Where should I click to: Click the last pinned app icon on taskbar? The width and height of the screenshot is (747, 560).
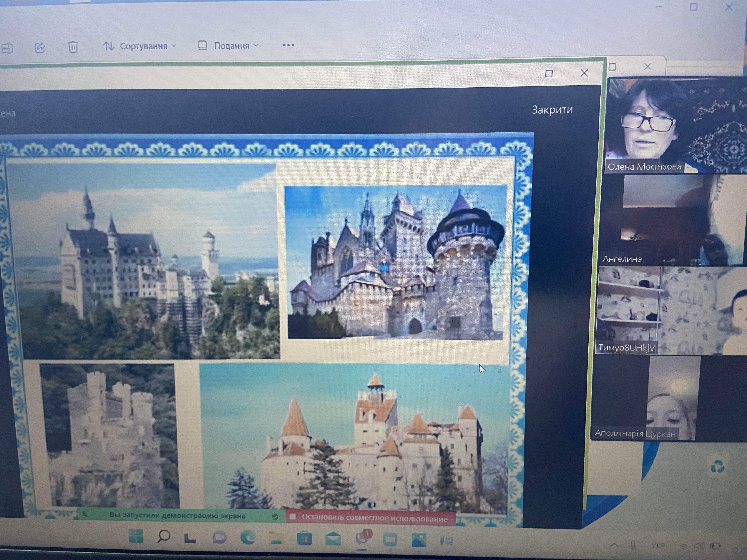pyautogui.click(x=447, y=541)
